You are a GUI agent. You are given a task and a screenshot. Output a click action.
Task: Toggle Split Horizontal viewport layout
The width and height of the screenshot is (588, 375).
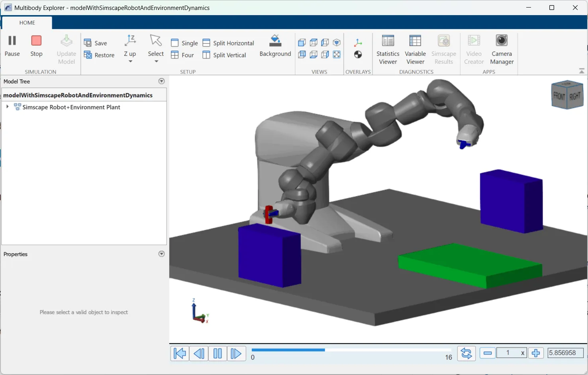pos(228,43)
